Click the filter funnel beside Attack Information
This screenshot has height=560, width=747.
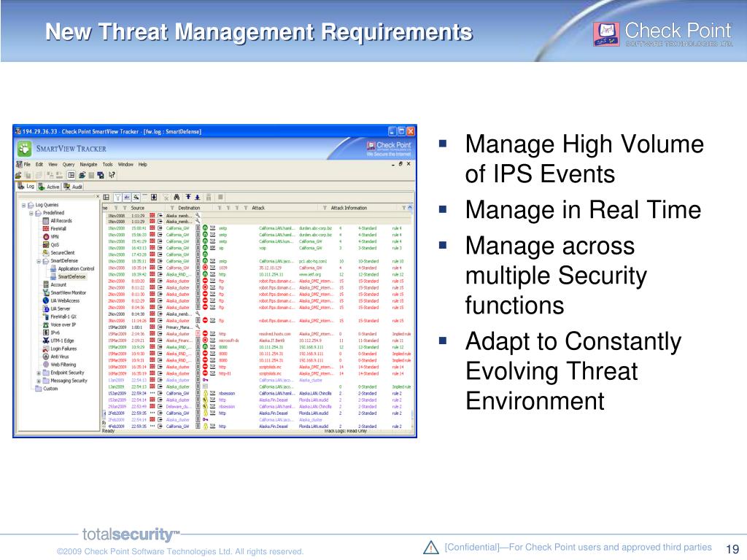point(325,208)
